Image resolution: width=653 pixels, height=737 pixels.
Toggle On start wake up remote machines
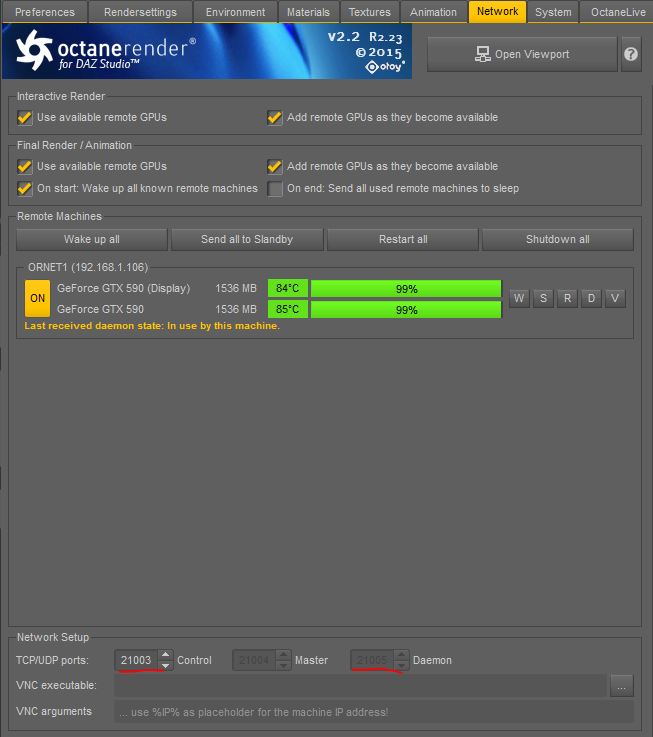24,188
